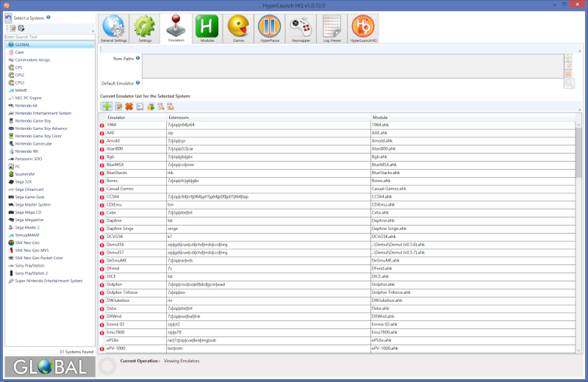Click the orange X Delete Emulator icon
Screen dimensions: 588x382
[x=129, y=107]
